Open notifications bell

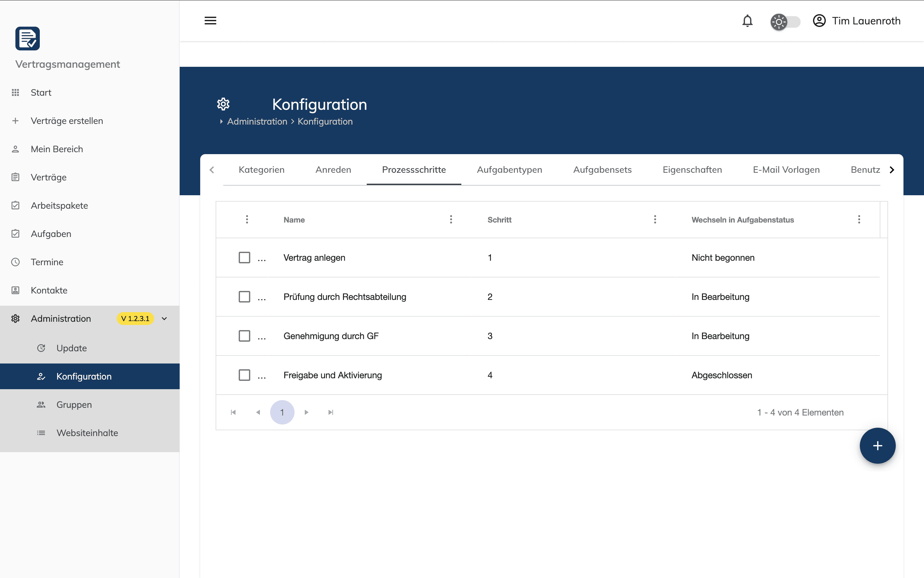coord(747,21)
